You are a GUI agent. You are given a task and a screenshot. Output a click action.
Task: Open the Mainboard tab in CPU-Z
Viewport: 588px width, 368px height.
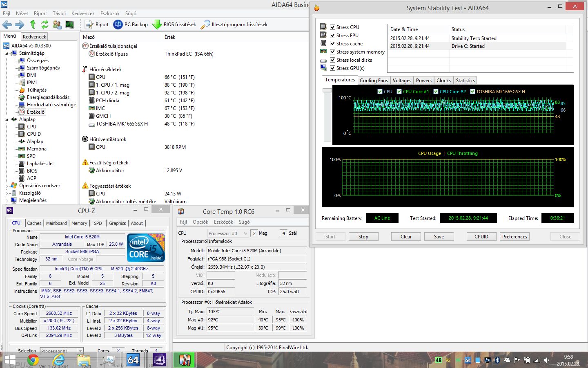(56, 223)
